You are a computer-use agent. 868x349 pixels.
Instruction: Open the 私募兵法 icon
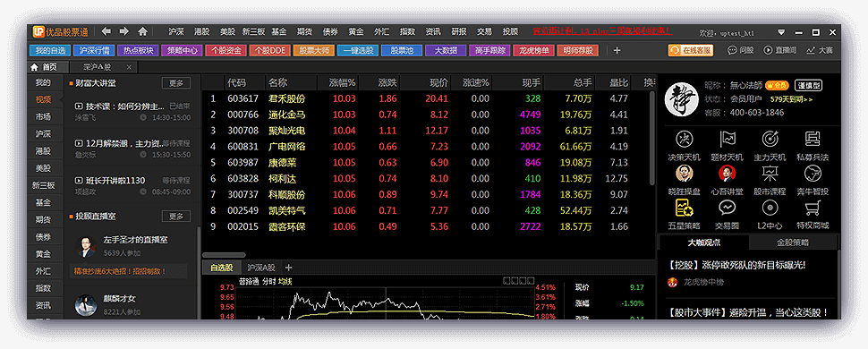(813, 139)
